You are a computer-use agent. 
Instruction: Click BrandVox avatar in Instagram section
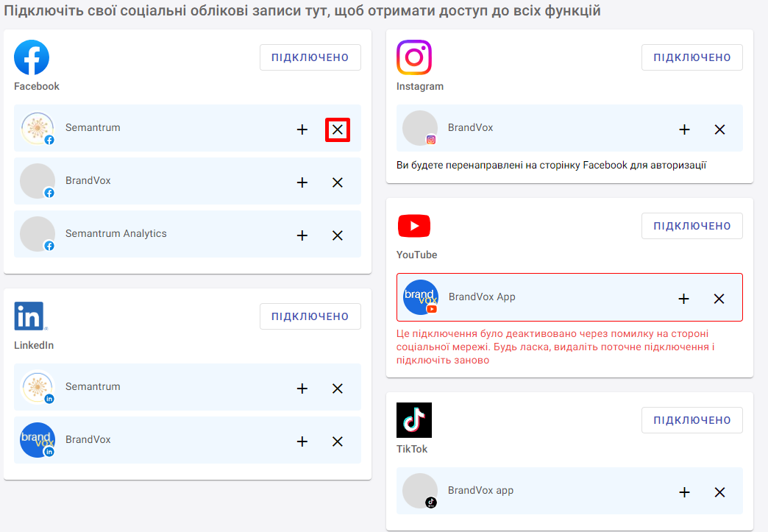click(x=420, y=128)
